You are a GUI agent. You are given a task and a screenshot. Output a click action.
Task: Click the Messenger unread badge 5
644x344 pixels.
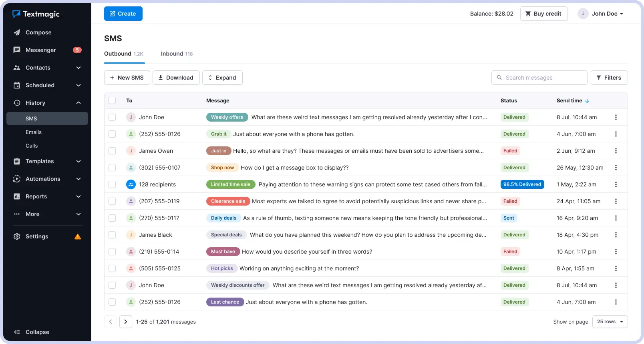pos(77,50)
